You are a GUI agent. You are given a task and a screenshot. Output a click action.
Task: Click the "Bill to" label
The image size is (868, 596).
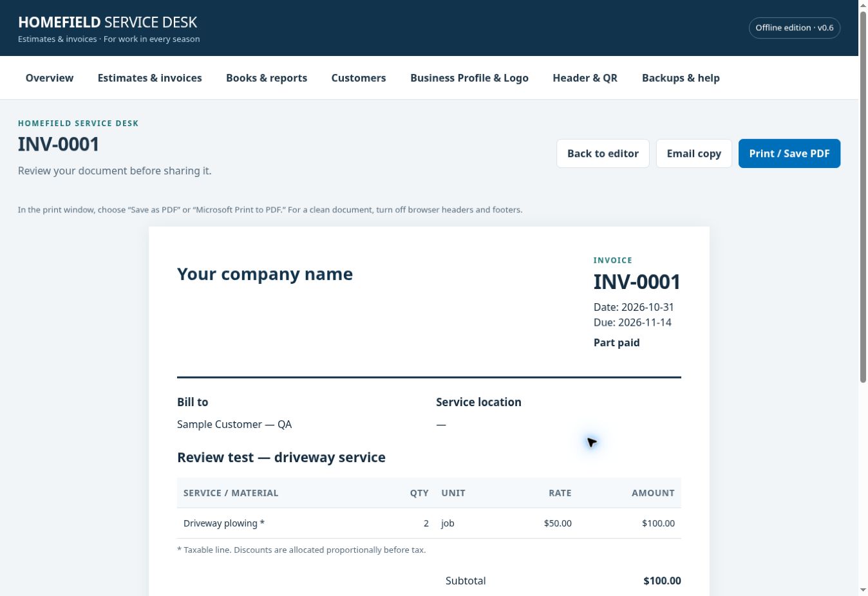tap(193, 402)
